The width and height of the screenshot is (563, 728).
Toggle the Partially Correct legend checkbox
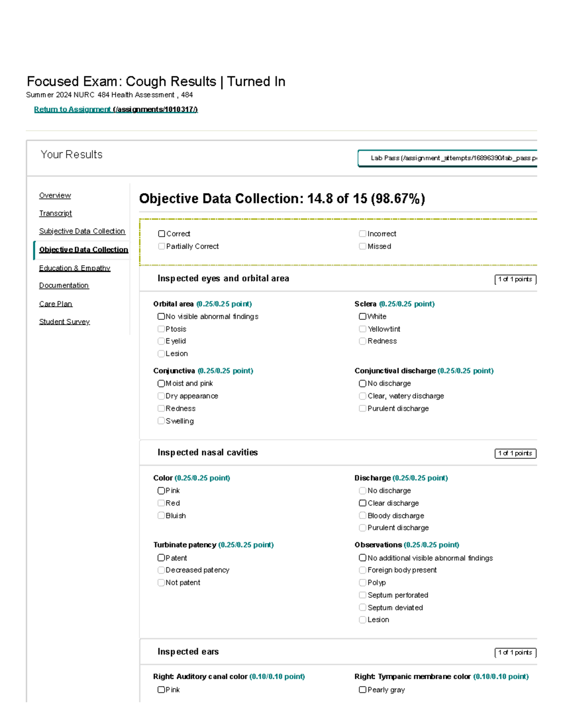tap(162, 246)
